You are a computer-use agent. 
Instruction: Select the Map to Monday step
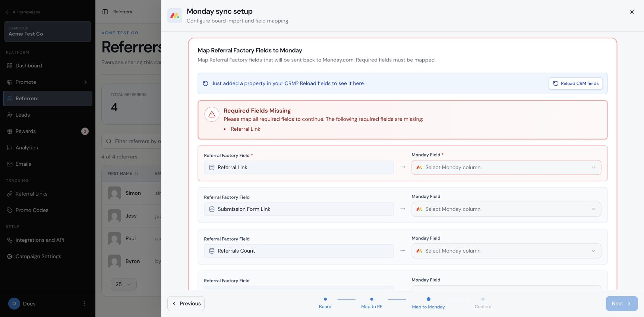pyautogui.click(x=428, y=303)
